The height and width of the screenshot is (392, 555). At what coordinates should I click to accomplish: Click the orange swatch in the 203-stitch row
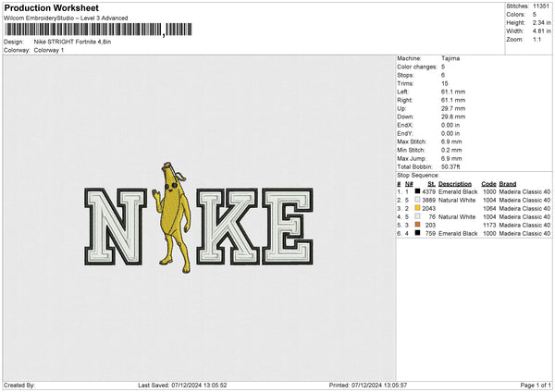pyautogui.click(x=418, y=225)
